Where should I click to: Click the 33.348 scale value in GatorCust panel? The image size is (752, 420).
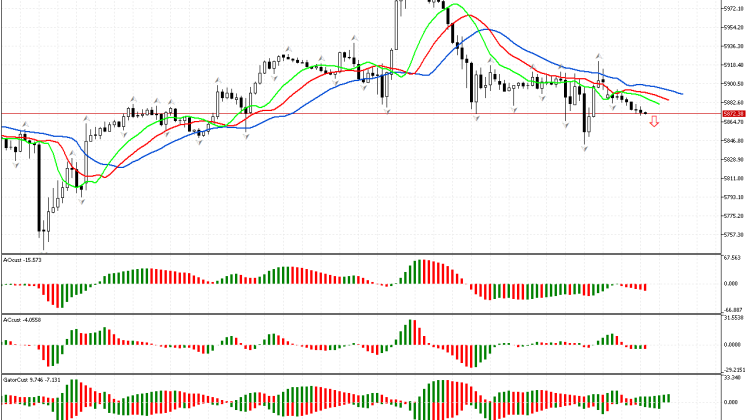733,380
